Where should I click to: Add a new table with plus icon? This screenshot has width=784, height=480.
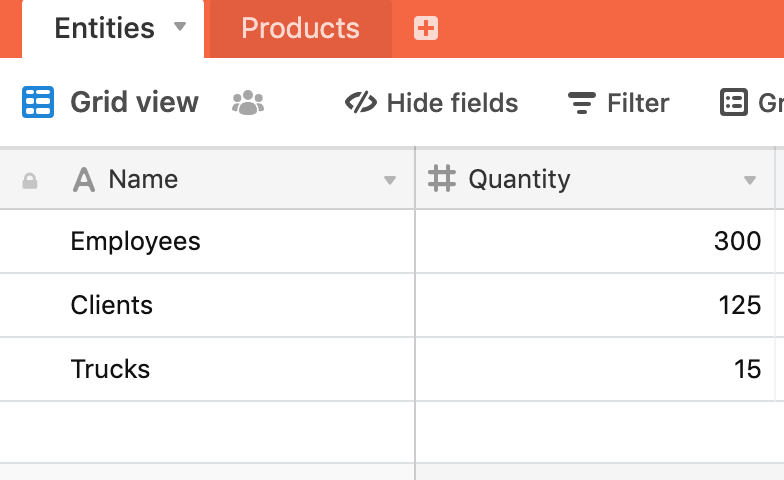(426, 28)
